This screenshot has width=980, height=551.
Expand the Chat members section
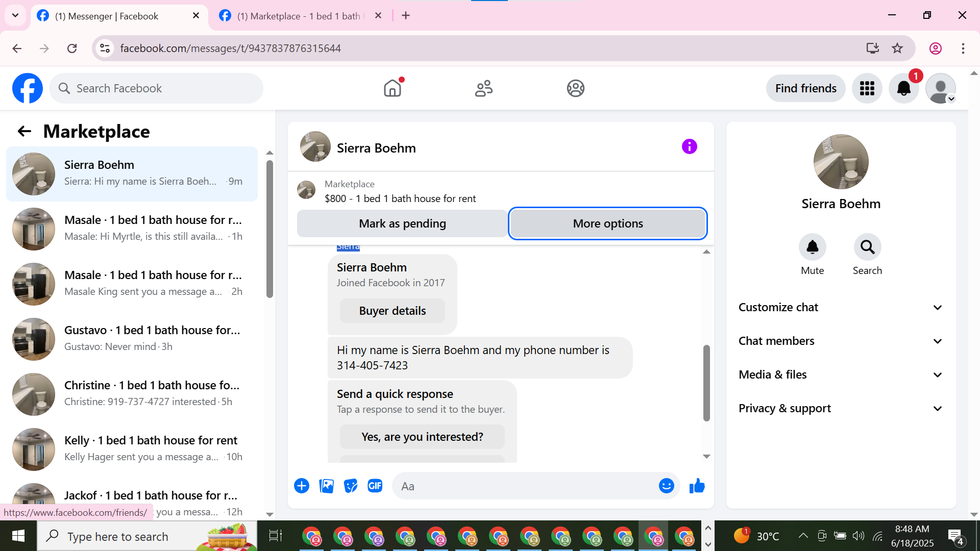[x=841, y=341]
